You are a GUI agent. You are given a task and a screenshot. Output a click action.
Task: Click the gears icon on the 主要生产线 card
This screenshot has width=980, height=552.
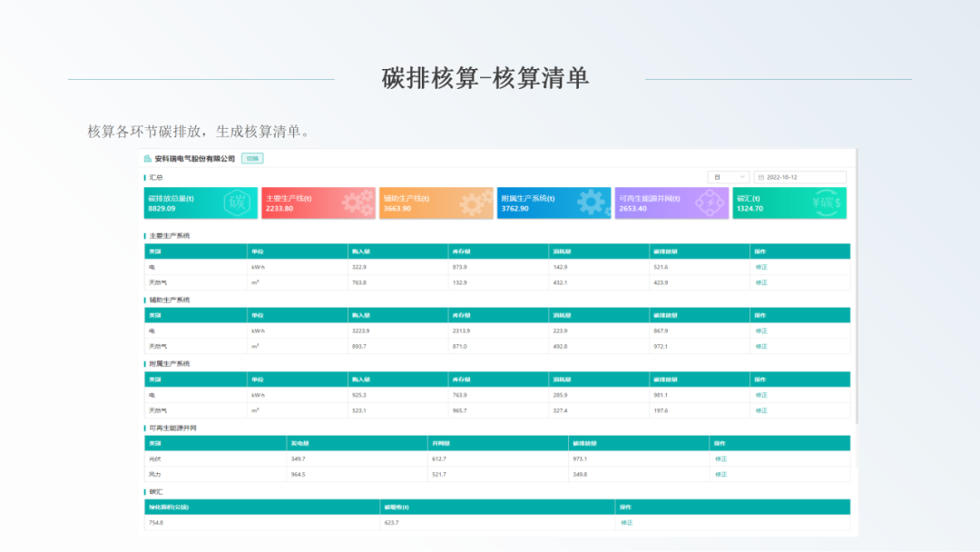click(358, 203)
